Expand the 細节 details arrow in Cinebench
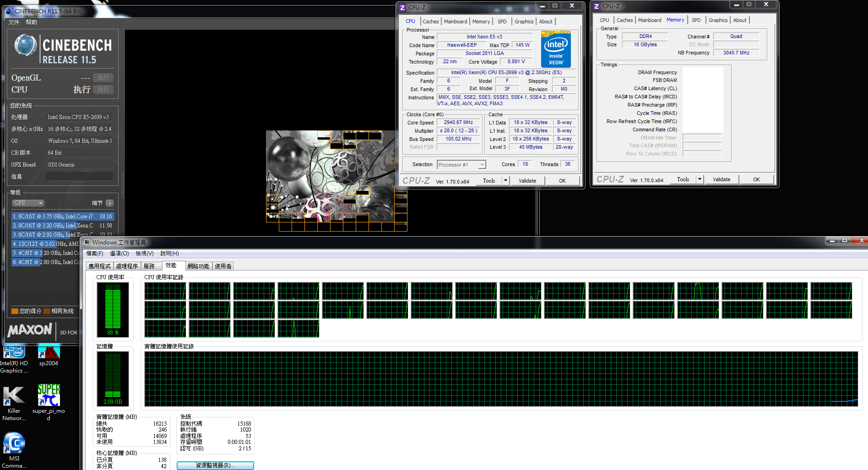Screen dimensions: 868x470 109,203
